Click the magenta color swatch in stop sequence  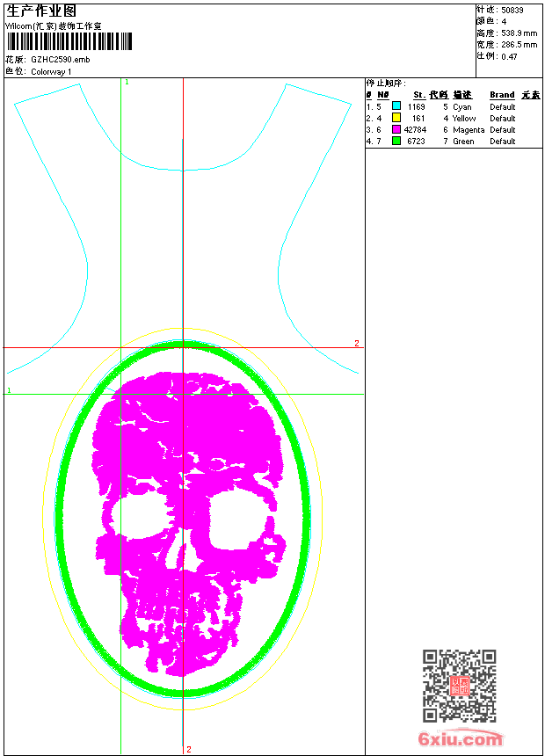click(396, 129)
